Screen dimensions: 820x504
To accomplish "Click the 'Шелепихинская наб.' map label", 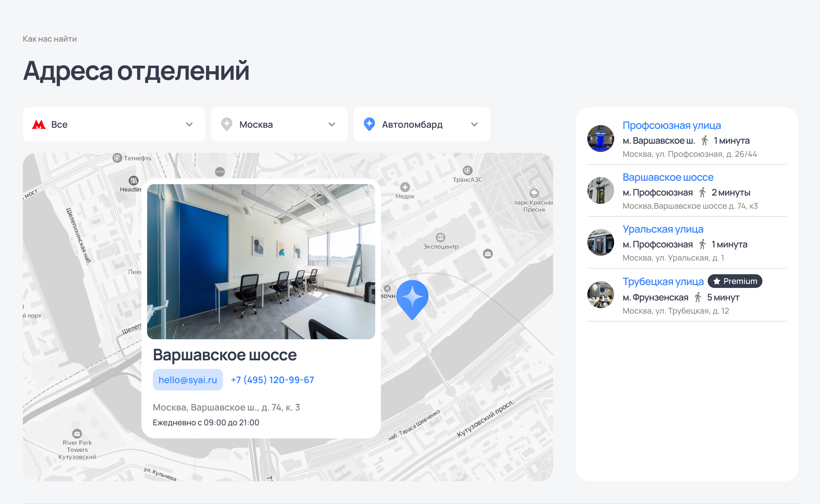I will point(79,236).
